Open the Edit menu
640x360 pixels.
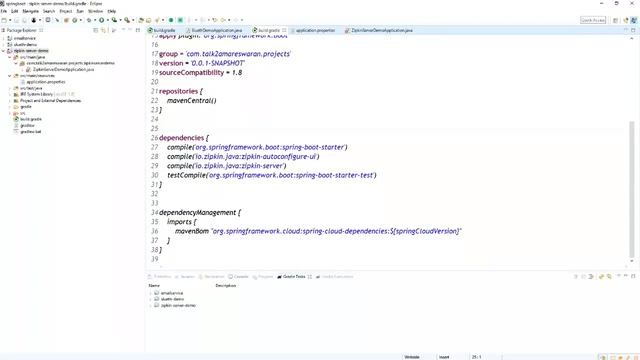[x=15, y=11]
